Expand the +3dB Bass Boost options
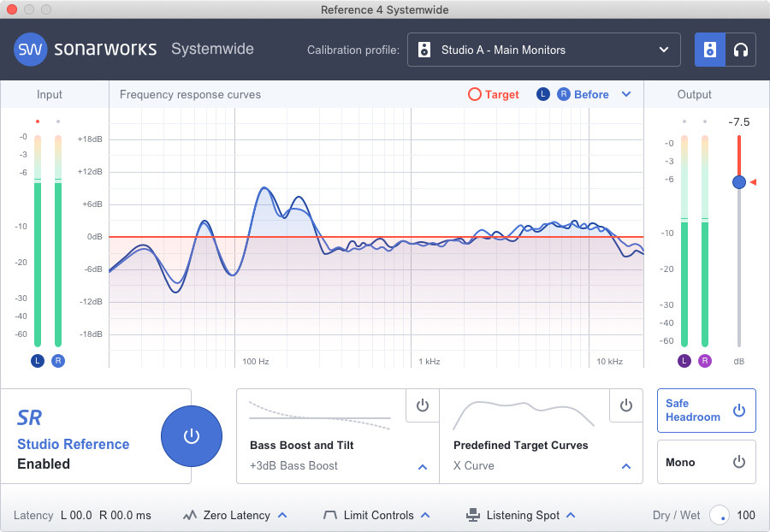This screenshot has height=532, width=770. click(x=423, y=467)
